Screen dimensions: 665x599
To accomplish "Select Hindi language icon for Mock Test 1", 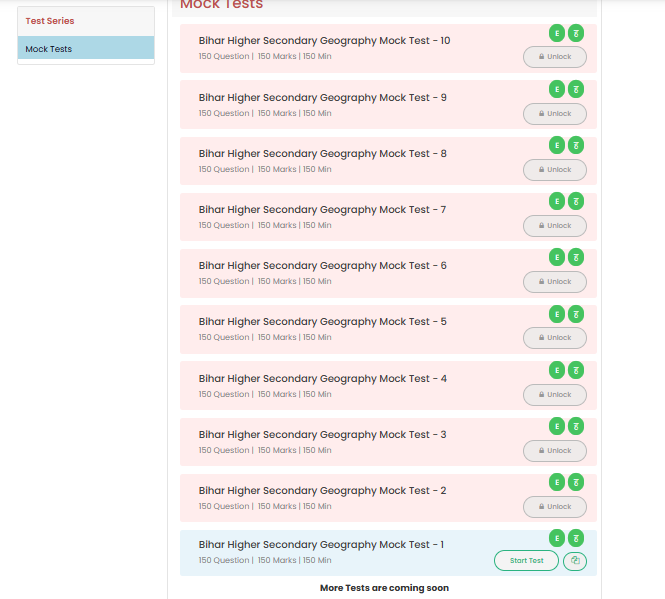I will click(576, 538).
